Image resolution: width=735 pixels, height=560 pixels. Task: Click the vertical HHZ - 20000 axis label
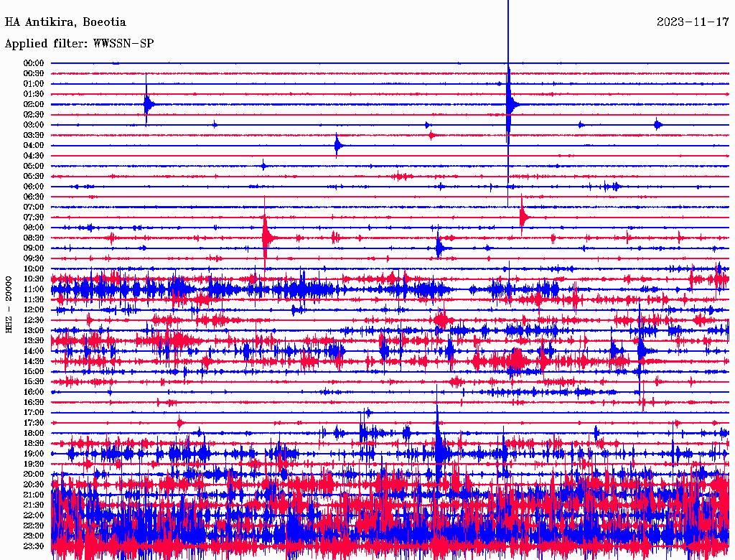[x=10, y=304]
